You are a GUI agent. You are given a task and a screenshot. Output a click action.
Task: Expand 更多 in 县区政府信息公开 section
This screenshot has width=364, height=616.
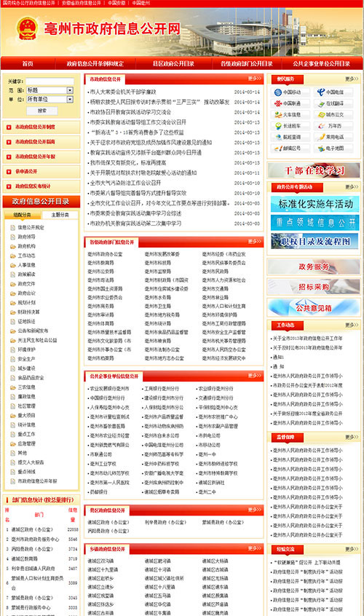click(x=255, y=510)
